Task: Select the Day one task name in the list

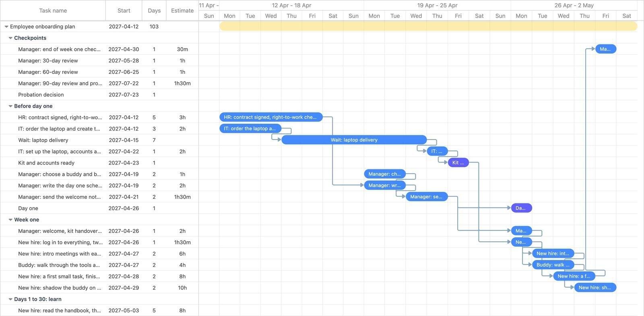Action: pyautogui.click(x=28, y=208)
